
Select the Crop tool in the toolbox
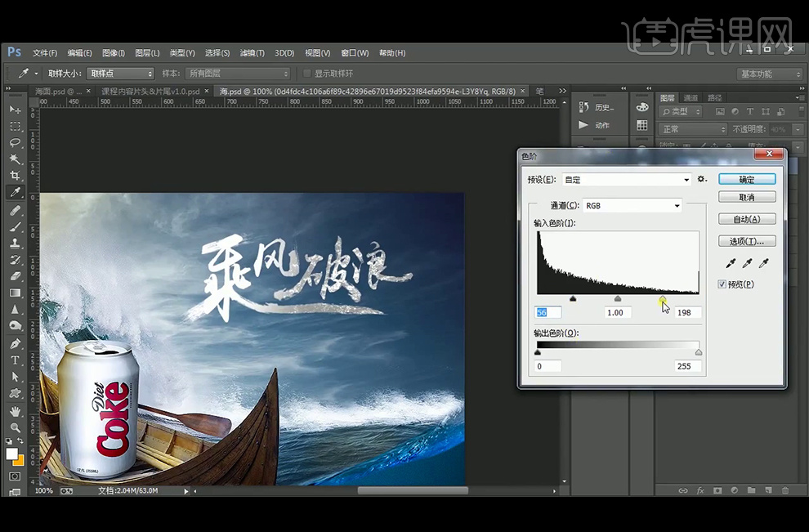pyautogui.click(x=15, y=176)
